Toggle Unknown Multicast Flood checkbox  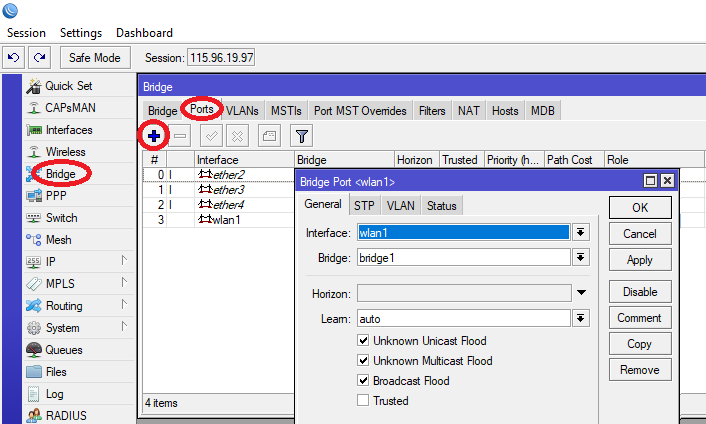click(363, 360)
